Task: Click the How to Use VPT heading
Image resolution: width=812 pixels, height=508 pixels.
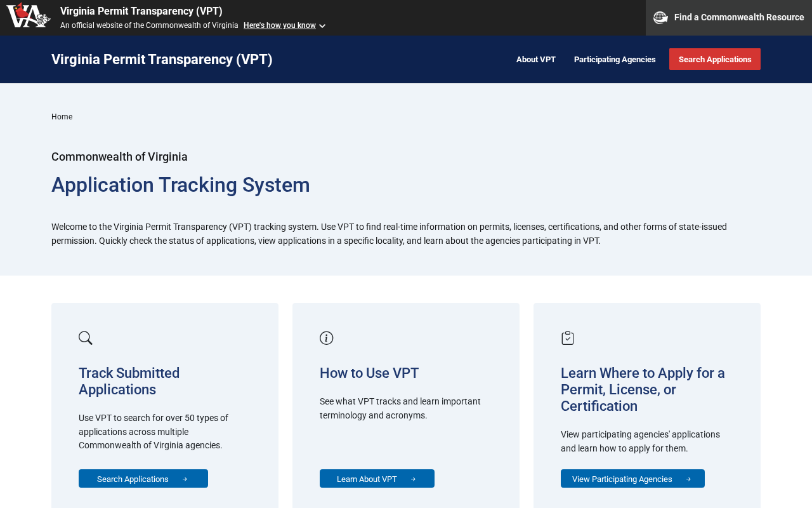Action: pyautogui.click(x=369, y=373)
